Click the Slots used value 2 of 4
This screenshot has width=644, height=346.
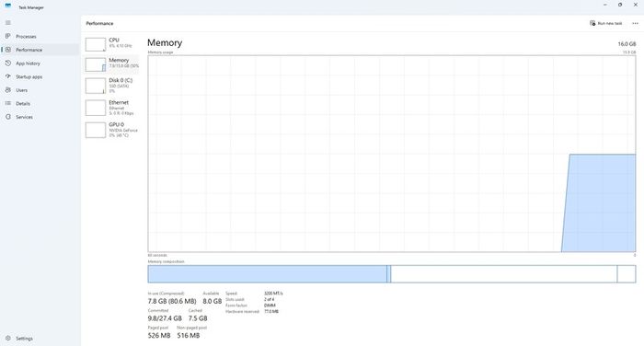[x=269, y=300]
